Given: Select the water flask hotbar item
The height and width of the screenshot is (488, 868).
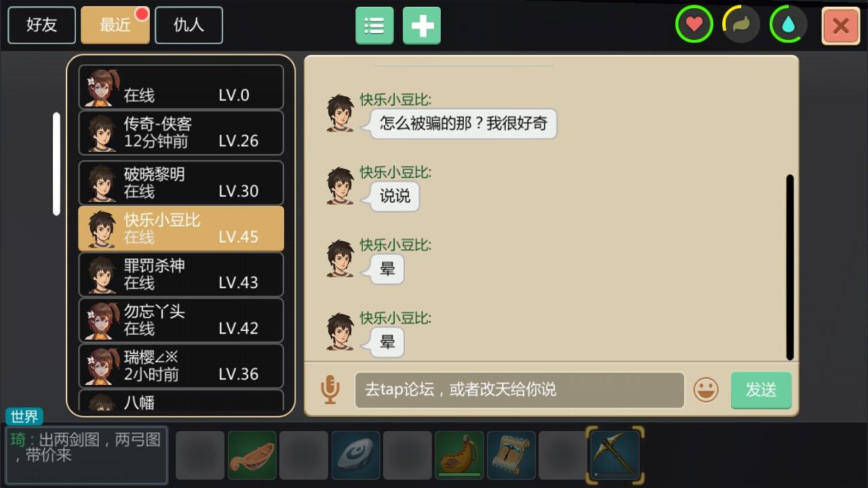Looking at the screenshot, I should click(459, 455).
